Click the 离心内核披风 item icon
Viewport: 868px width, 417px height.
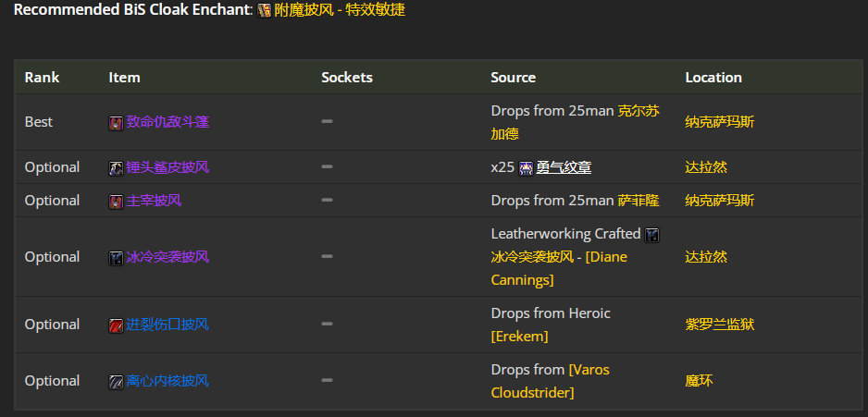[x=116, y=382]
